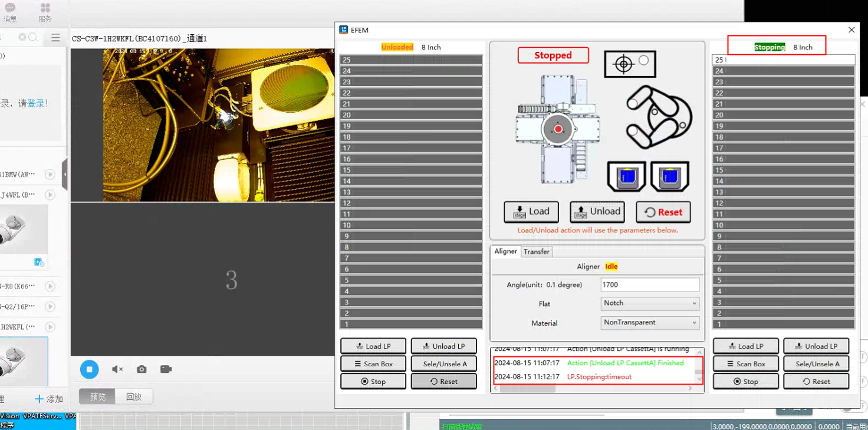
Task: Take a snapshot with the camera icon
Action: tap(142, 369)
